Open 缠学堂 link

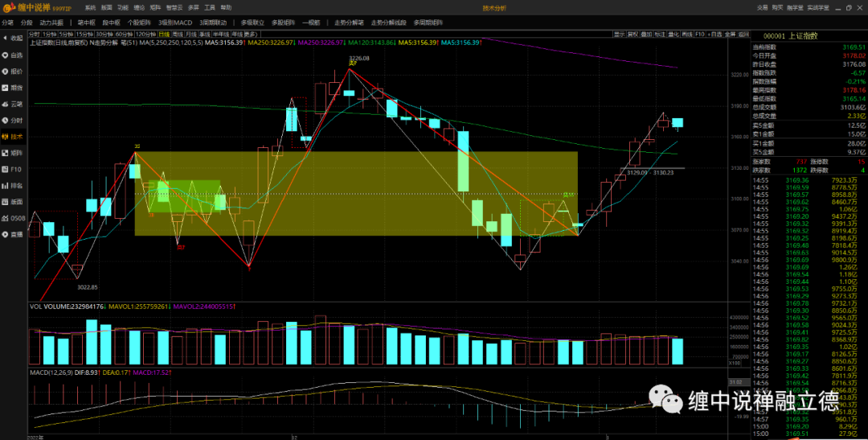[795, 8]
